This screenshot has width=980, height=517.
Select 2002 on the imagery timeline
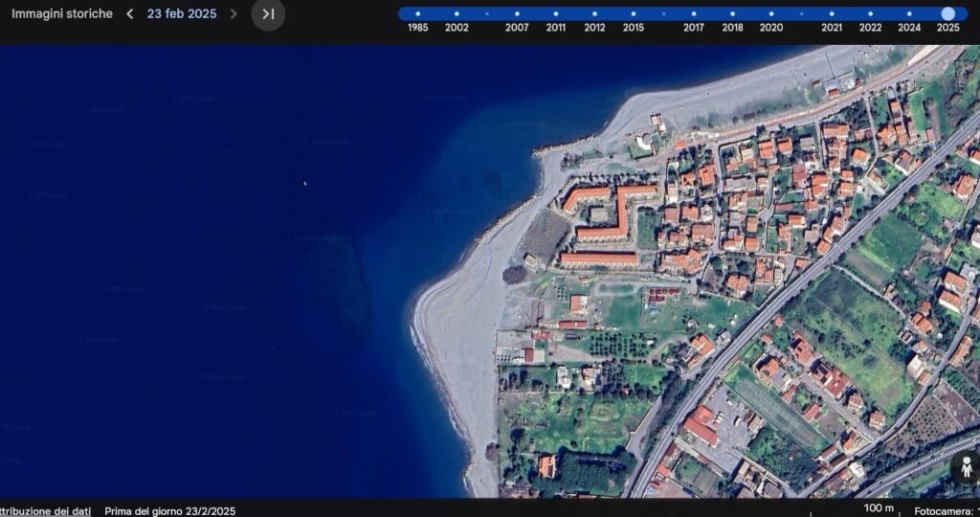pyautogui.click(x=457, y=14)
